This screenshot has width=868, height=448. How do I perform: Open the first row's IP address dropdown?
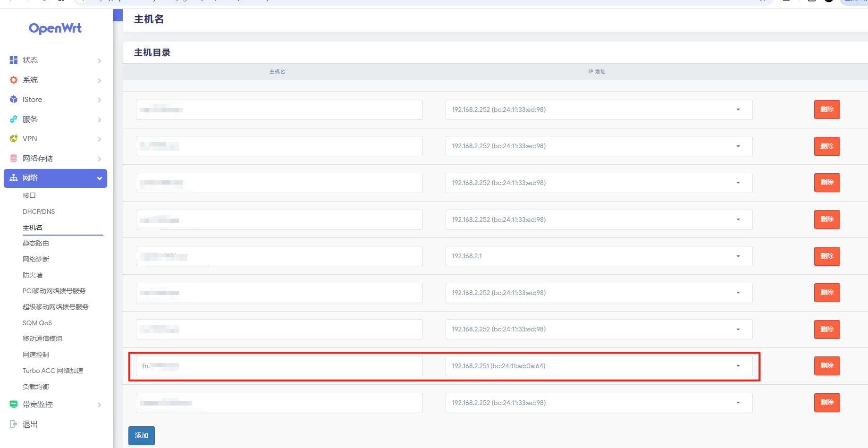599,110
